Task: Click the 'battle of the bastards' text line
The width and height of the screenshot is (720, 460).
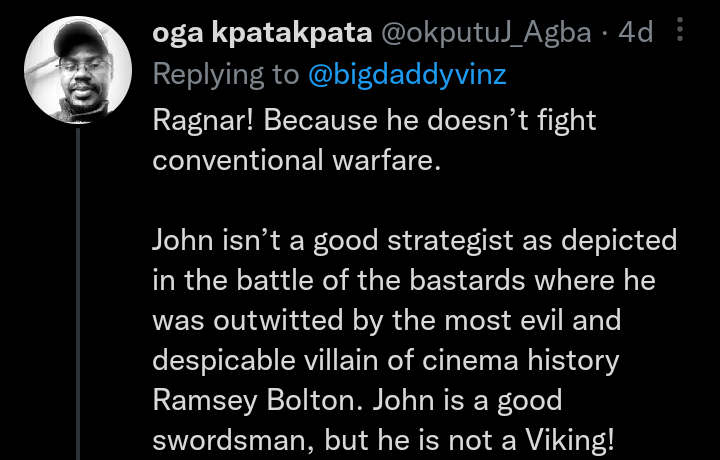Action: click(403, 281)
